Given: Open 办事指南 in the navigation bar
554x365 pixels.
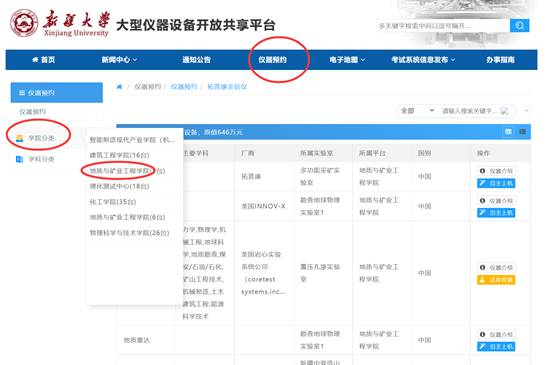Looking at the screenshot, I should pyautogui.click(x=500, y=60).
